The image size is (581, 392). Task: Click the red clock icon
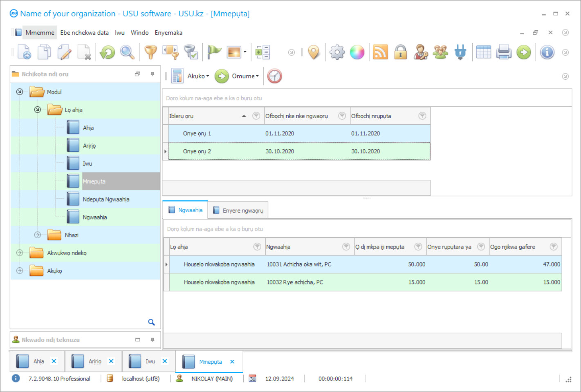pyautogui.click(x=275, y=76)
